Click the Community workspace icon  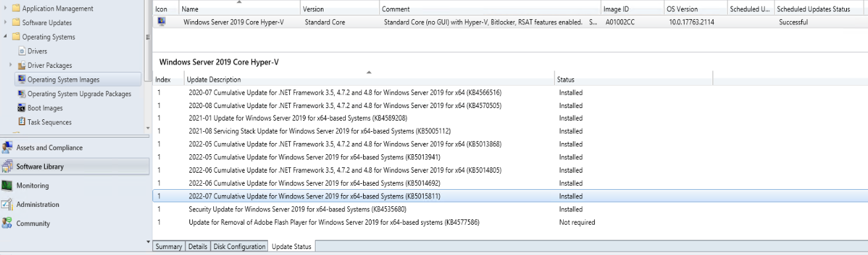pyautogui.click(x=7, y=223)
